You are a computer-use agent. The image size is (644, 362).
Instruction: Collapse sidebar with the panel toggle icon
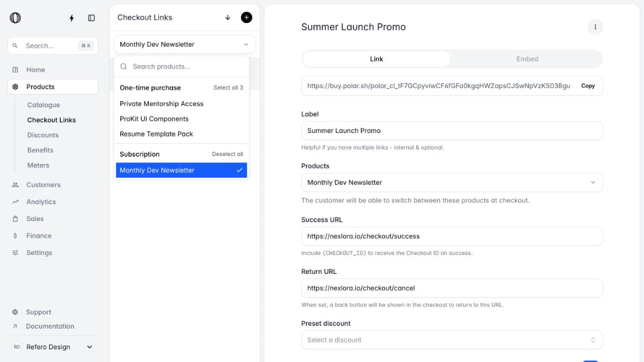coord(91,18)
